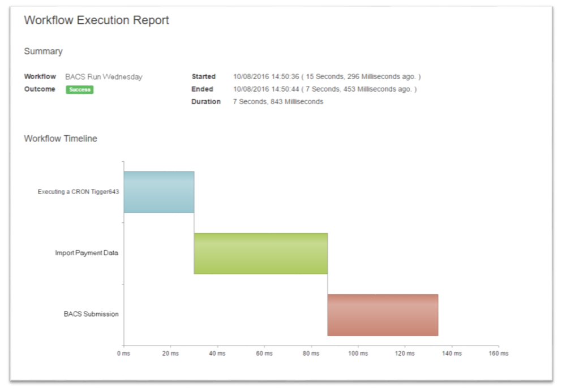Viewport: 566px width, 392px height.
Task: Select the green Import Payment Data bar
Action: (260, 253)
